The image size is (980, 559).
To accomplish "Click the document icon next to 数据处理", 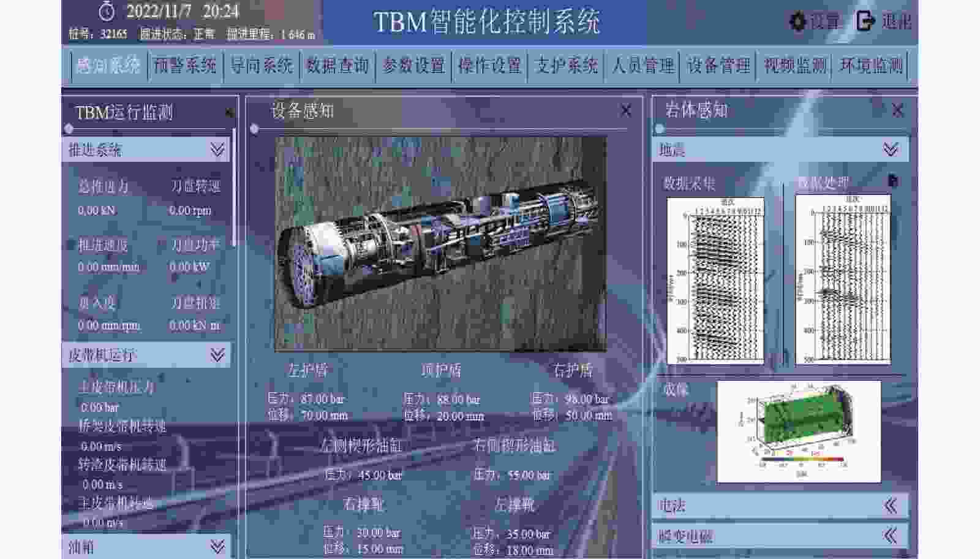I will (893, 181).
